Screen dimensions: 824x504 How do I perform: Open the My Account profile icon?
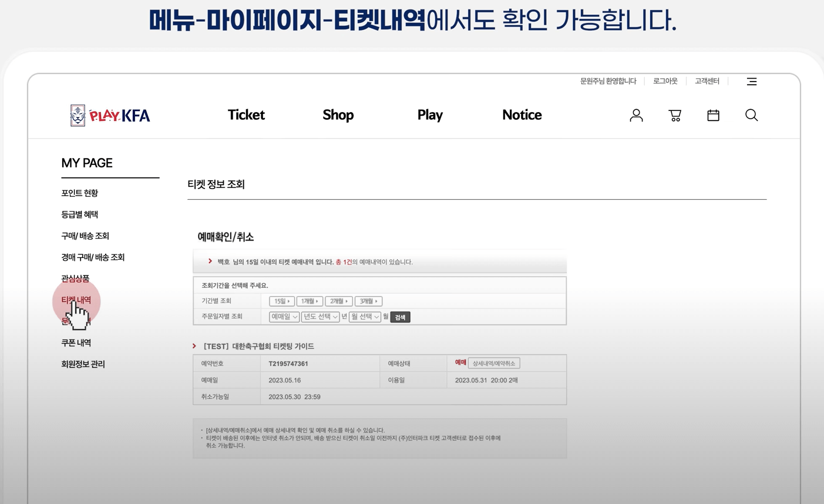point(636,115)
